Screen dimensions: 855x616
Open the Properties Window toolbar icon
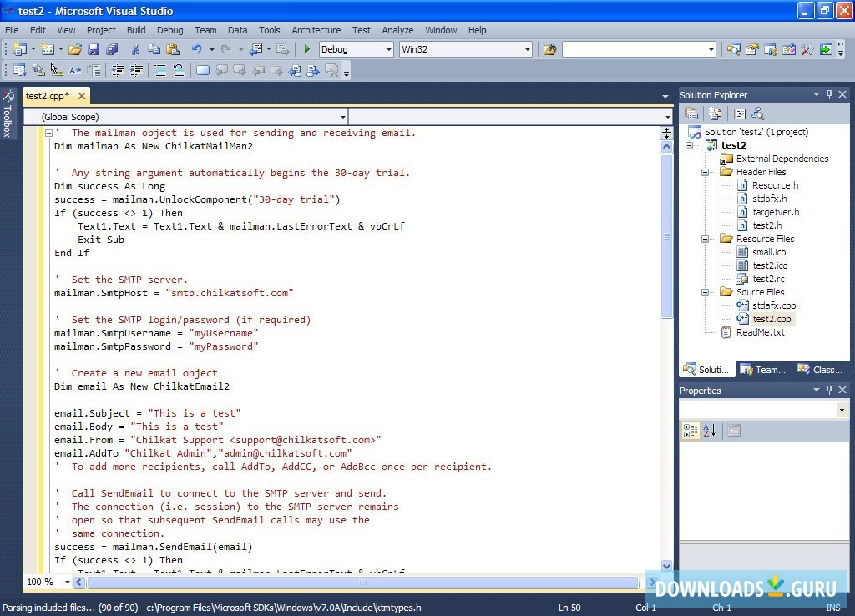coord(752,49)
